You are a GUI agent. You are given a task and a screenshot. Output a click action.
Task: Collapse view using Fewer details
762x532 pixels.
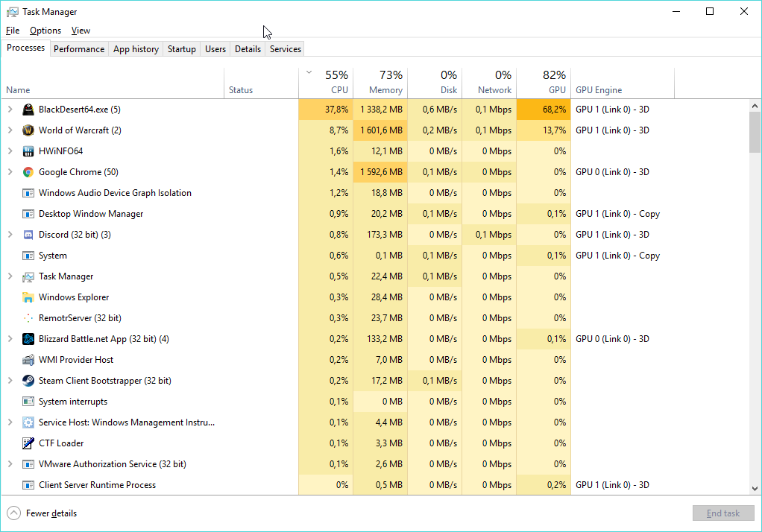tap(42, 513)
